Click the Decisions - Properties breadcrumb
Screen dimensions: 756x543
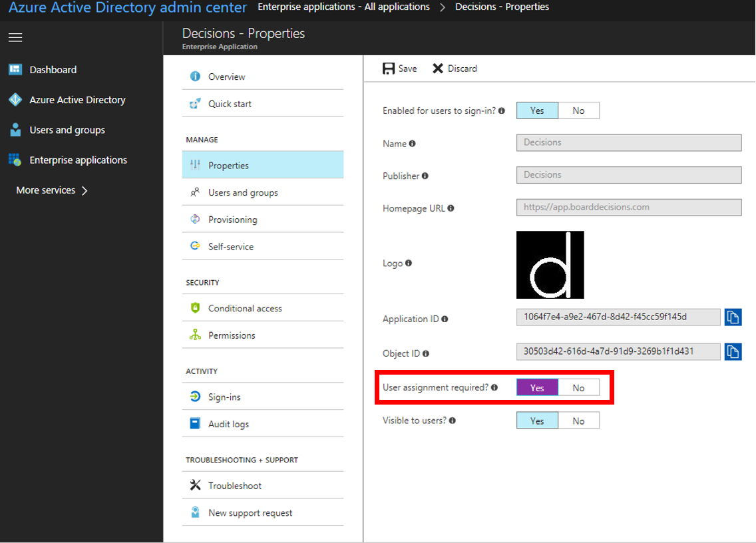point(502,7)
